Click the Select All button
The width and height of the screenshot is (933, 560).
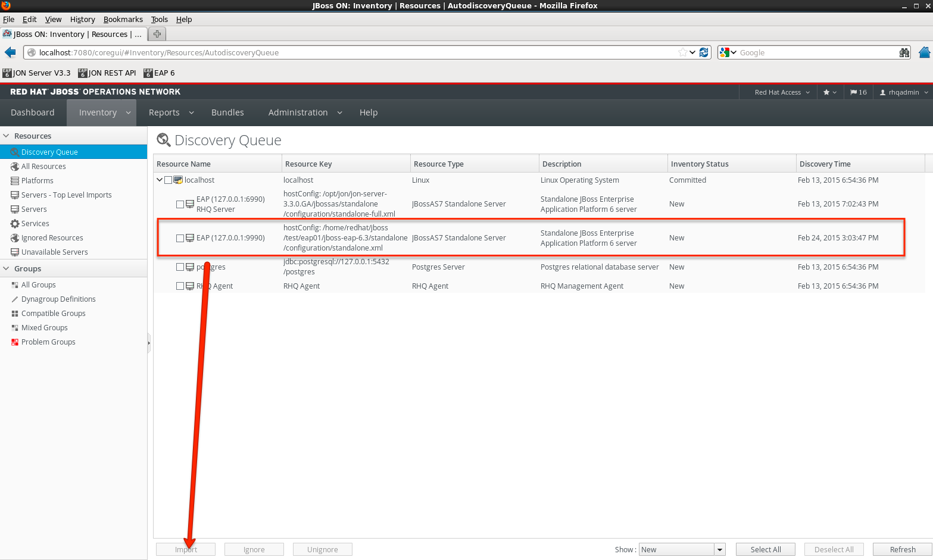(x=766, y=550)
